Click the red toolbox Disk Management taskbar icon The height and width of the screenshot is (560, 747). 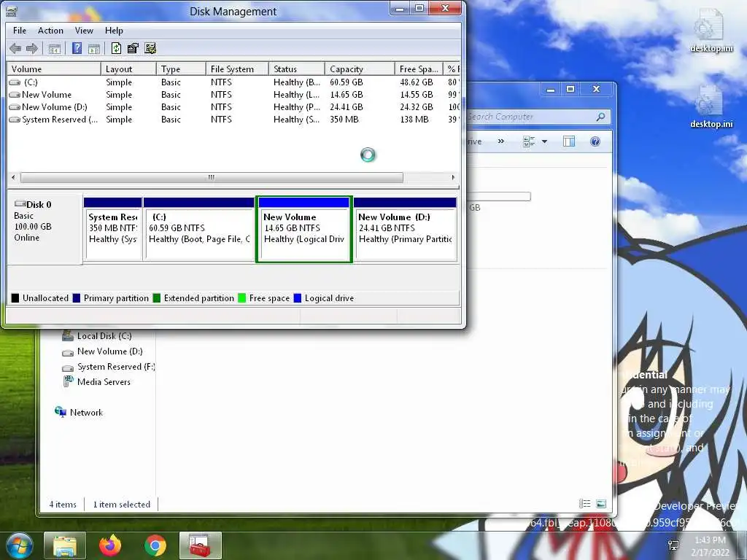click(x=200, y=545)
